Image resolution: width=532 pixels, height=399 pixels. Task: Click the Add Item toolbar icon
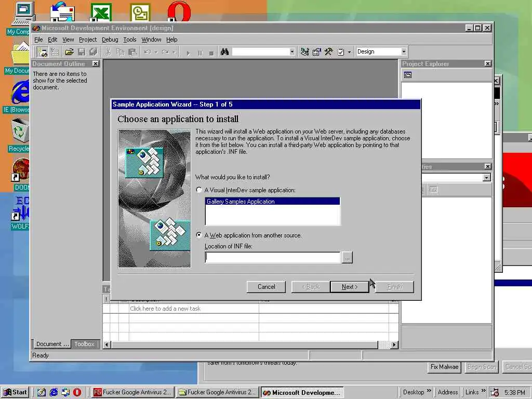click(x=55, y=52)
